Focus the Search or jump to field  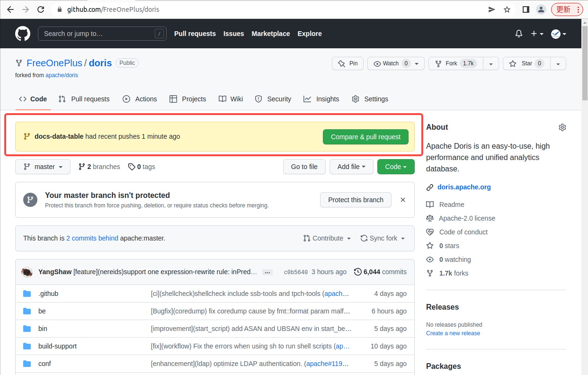pyautogui.click(x=102, y=34)
